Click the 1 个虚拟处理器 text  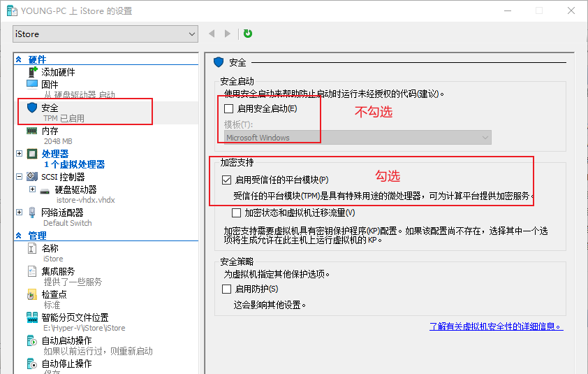[74, 164]
